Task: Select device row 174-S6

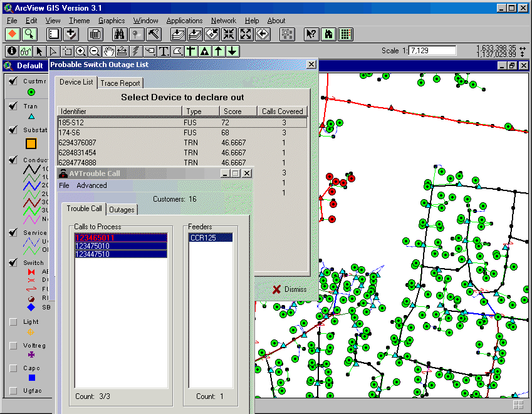Action: 182,133
